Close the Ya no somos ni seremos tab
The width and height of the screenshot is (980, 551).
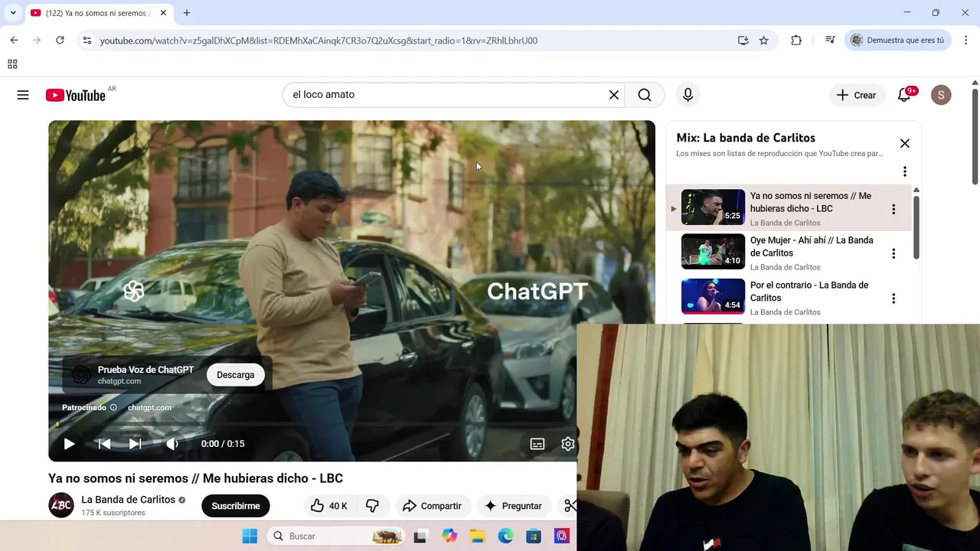(163, 13)
